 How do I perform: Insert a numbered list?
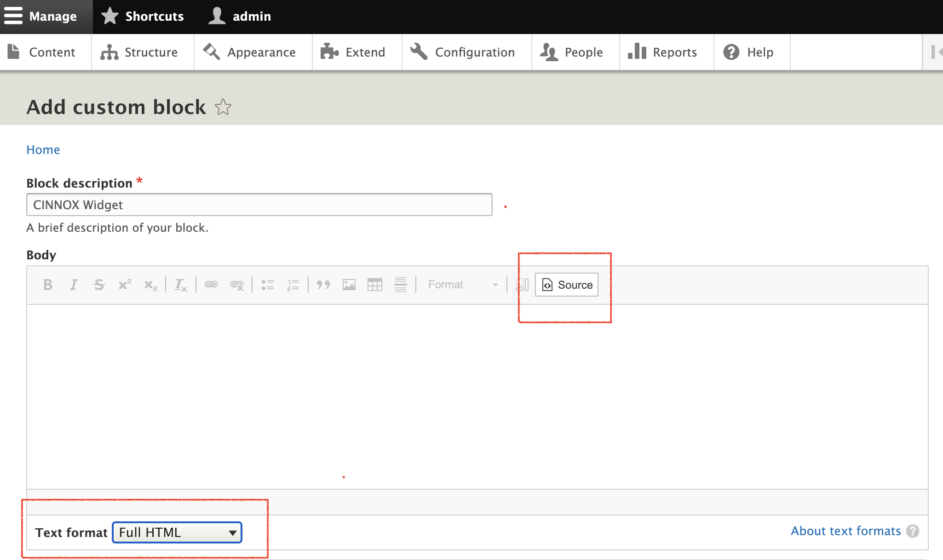(x=293, y=285)
